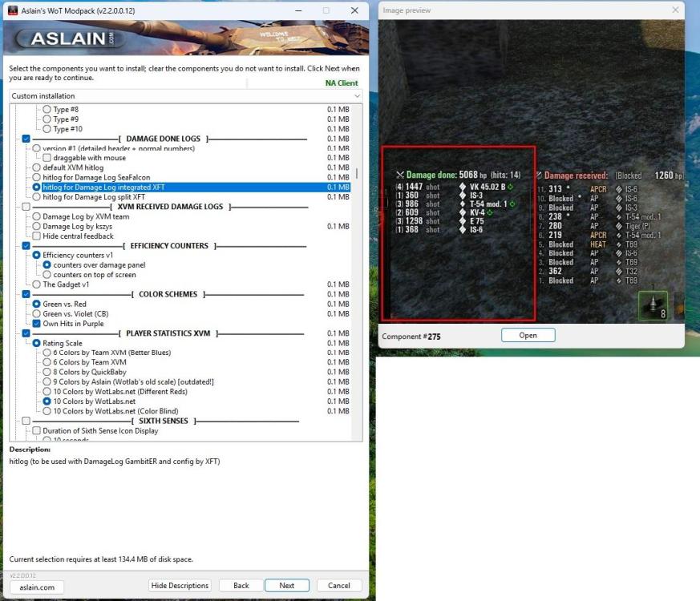
Task: Select Efficiency counters v1 option
Action: [x=37, y=255]
